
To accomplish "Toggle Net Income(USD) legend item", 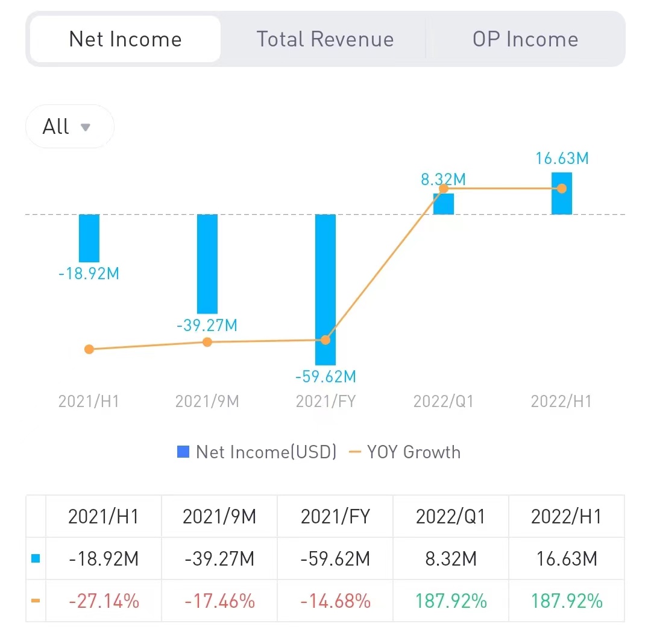I will [x=257, y=452].
